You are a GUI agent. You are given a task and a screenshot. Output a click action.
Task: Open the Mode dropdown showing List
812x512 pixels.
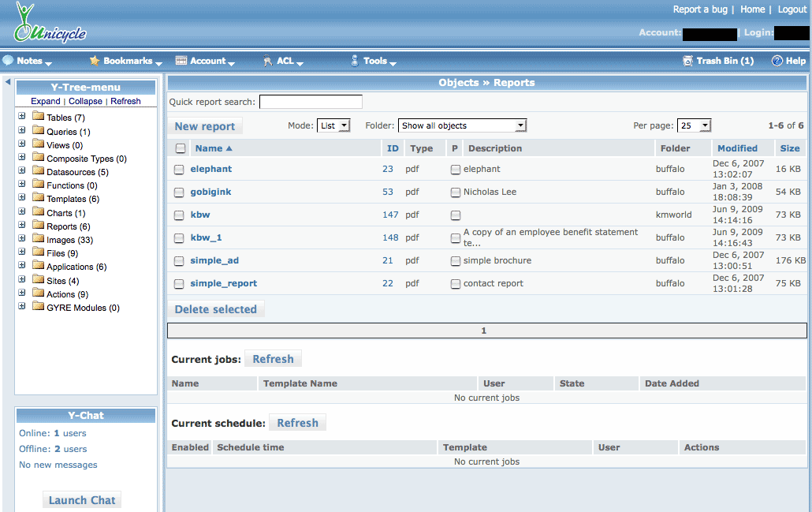[x=333, y=126]
